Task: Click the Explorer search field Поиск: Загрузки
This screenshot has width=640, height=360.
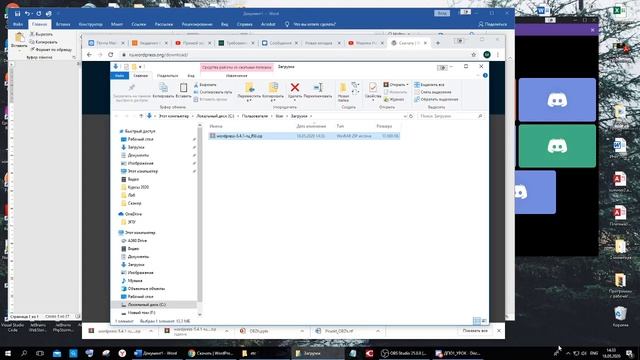Action: click(x=451, y=116)
